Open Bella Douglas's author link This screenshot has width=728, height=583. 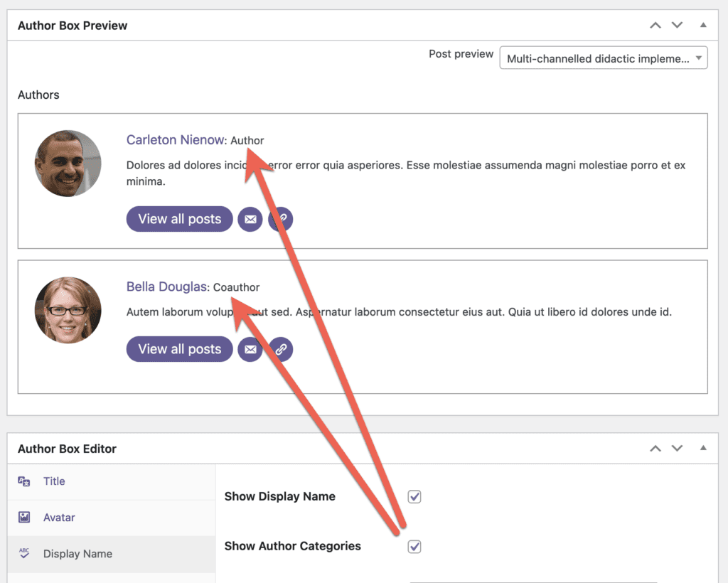[x=166, y=287]
